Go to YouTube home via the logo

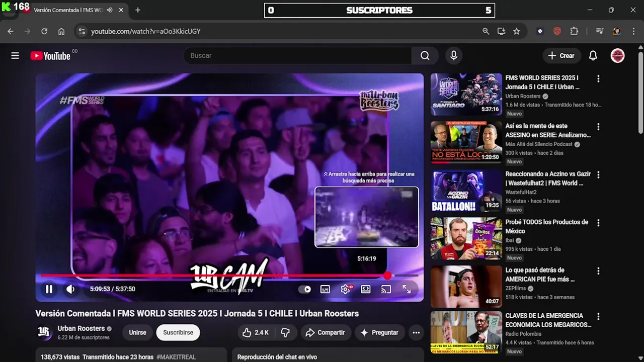click(50, 56)
